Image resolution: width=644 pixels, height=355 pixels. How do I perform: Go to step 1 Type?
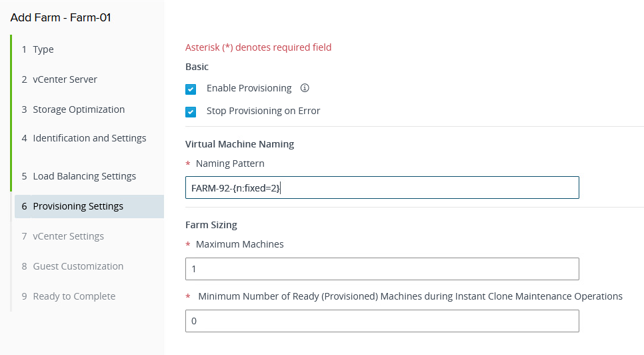tap(43, 49)
